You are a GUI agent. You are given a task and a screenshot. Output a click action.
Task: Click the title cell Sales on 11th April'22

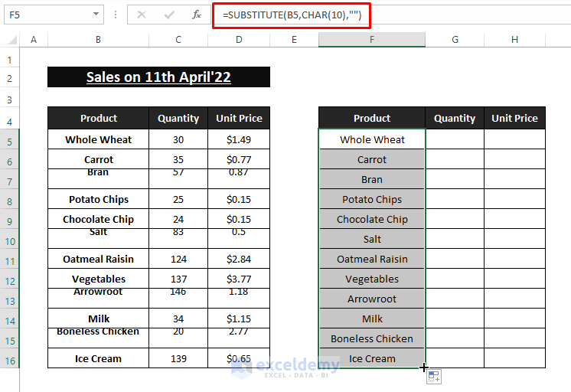tap(158, 77)
